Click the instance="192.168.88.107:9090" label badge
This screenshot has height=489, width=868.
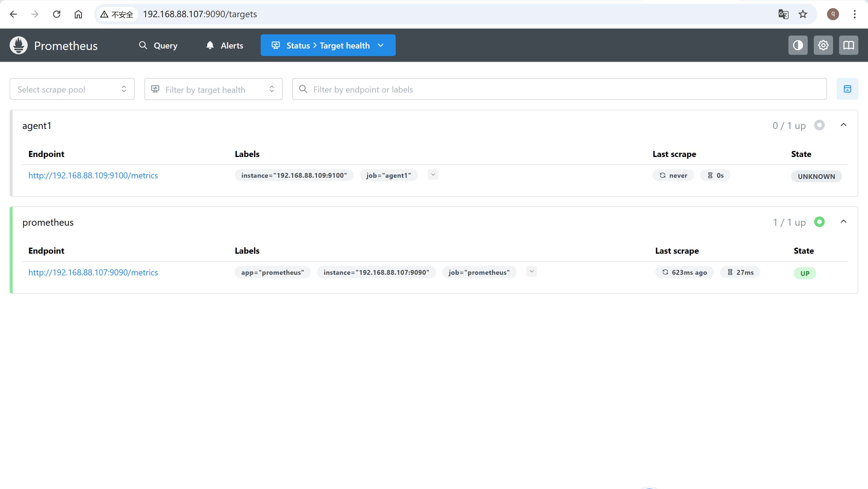[x=376, y=272]
